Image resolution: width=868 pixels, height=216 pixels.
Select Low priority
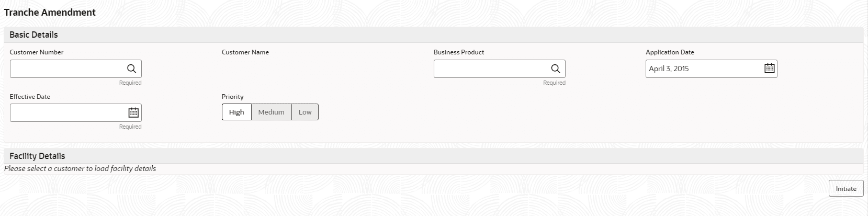305,112
